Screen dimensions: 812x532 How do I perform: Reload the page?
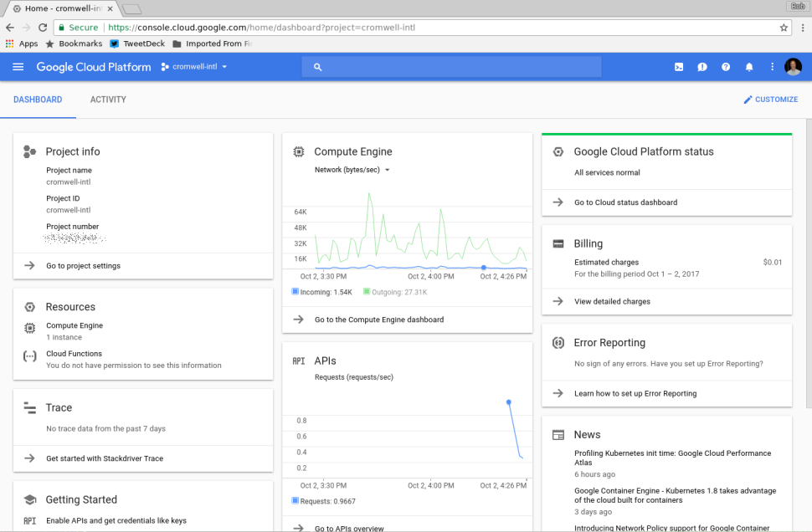[x=43, y=28]
